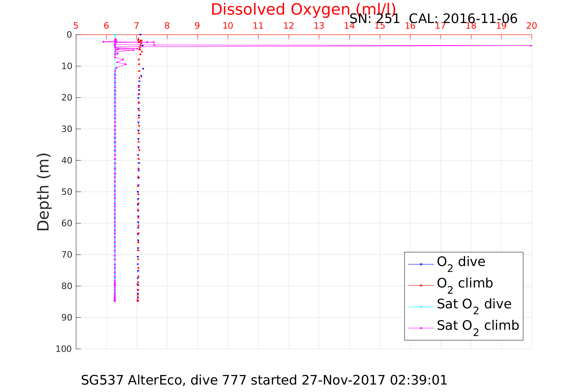The width and height of the screenshot is (588, 392).
Task: Click the x-axis tick label 13
Action: coord(319,26)
